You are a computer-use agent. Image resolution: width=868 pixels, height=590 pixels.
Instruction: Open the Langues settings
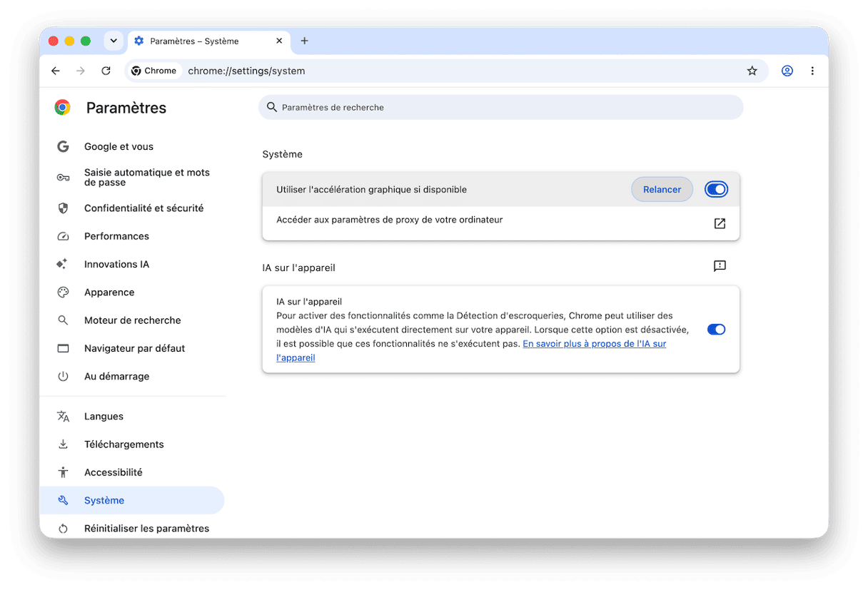(132, 417)
